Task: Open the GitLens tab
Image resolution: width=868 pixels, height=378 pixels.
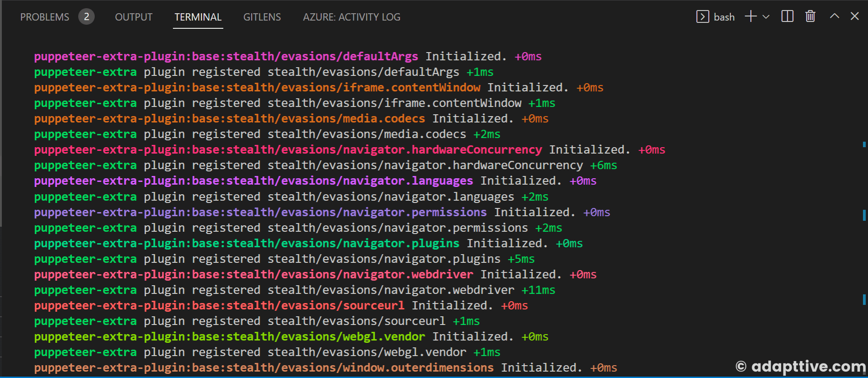Action: coord(262,17)
